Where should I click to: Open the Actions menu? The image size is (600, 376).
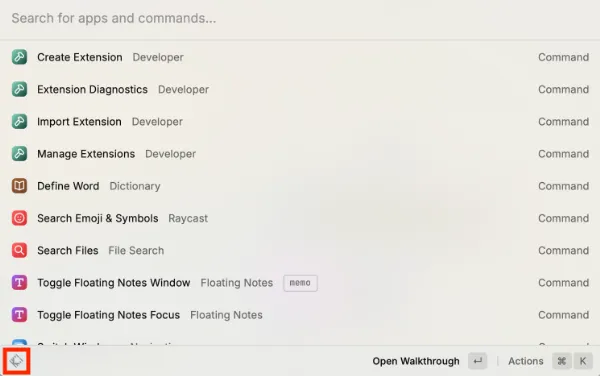525,361
